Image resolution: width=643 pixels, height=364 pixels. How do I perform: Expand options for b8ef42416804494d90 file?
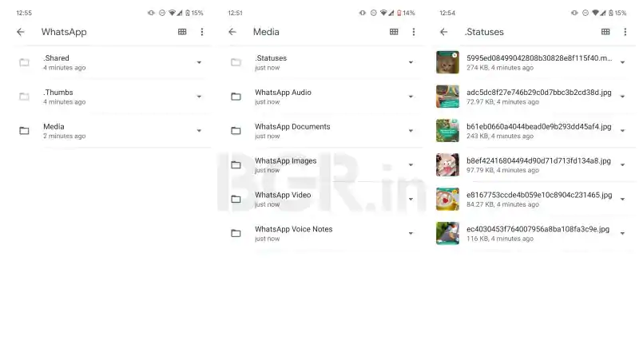pyautogui.click(x=622, y=164)
